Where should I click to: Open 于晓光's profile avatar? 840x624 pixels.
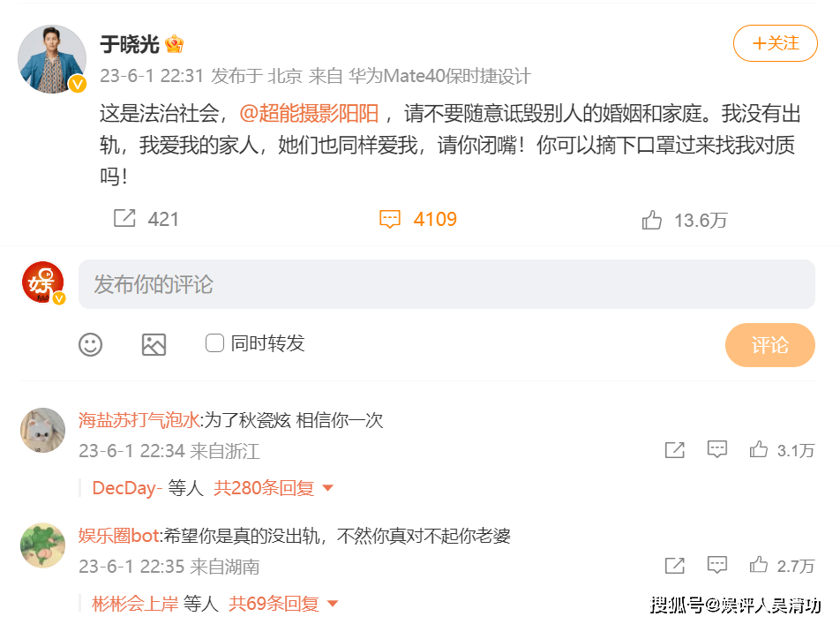coord(52,59)
